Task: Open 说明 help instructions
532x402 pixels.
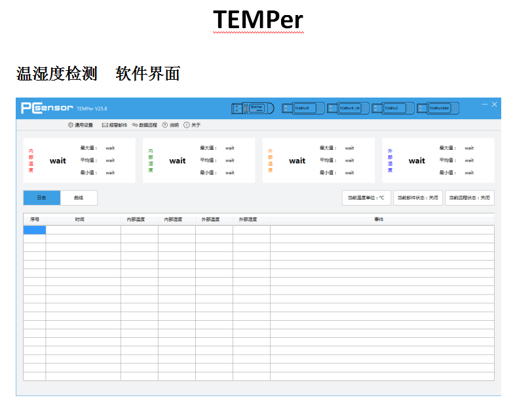Action: click(170, 125)
